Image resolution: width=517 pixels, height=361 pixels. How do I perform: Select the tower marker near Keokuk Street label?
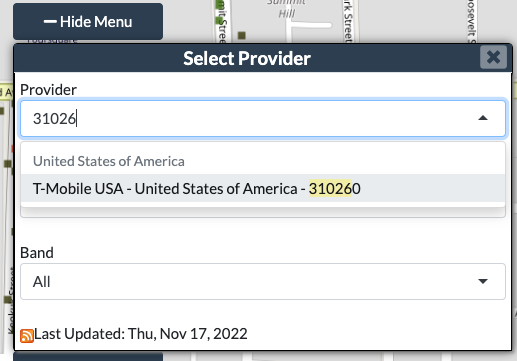click(8, 299)
